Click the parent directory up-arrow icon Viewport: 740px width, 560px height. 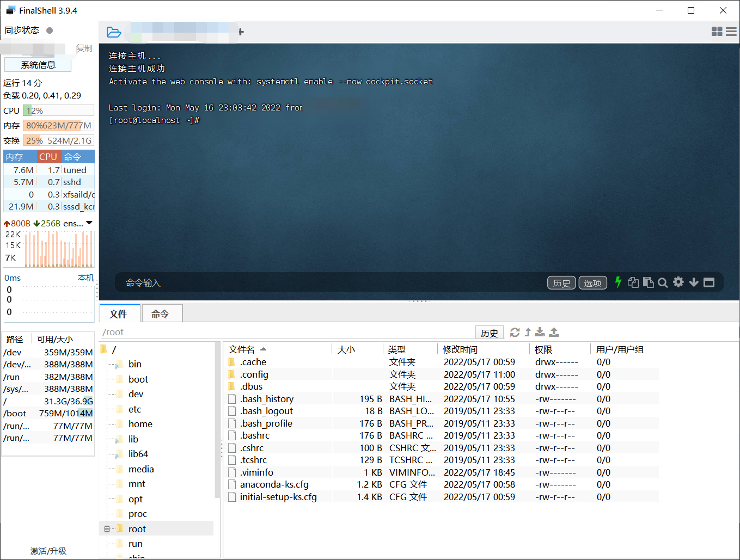[527, 332]
